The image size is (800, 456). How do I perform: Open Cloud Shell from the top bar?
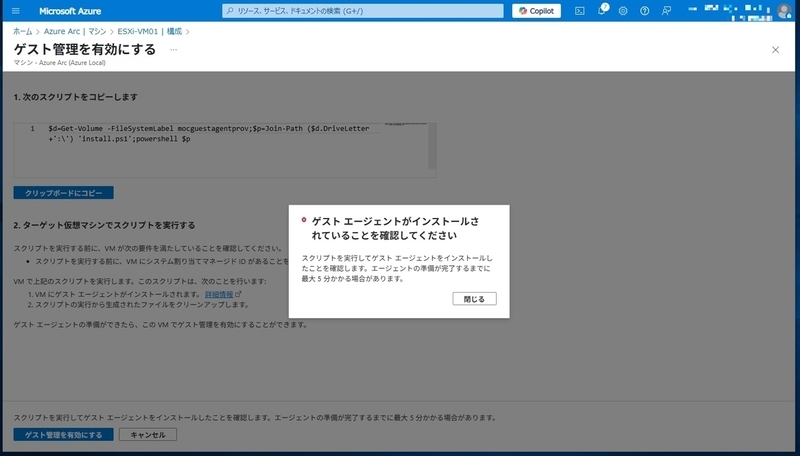(x=580, y=11)
